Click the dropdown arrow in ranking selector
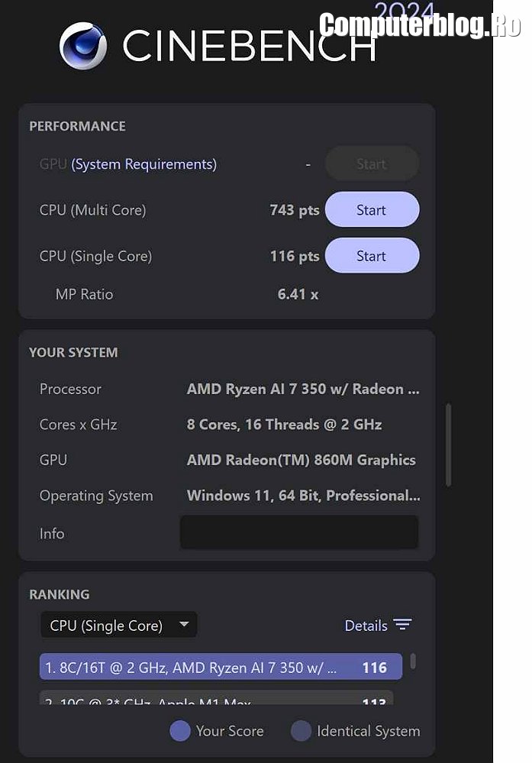The height and width of the screenshot is (763, 532). click(184, 625)
